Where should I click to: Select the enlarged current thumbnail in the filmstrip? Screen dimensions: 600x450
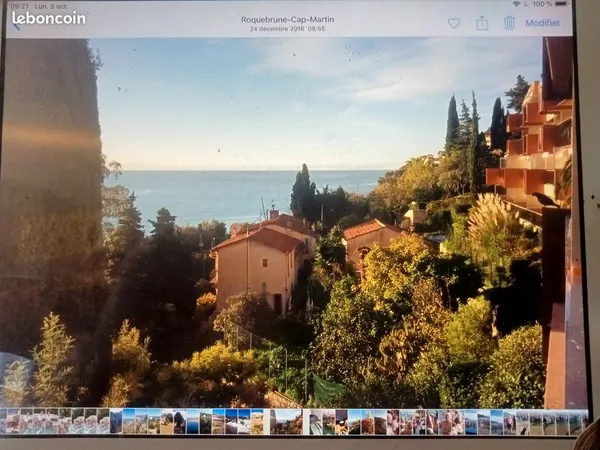point(286,422)
